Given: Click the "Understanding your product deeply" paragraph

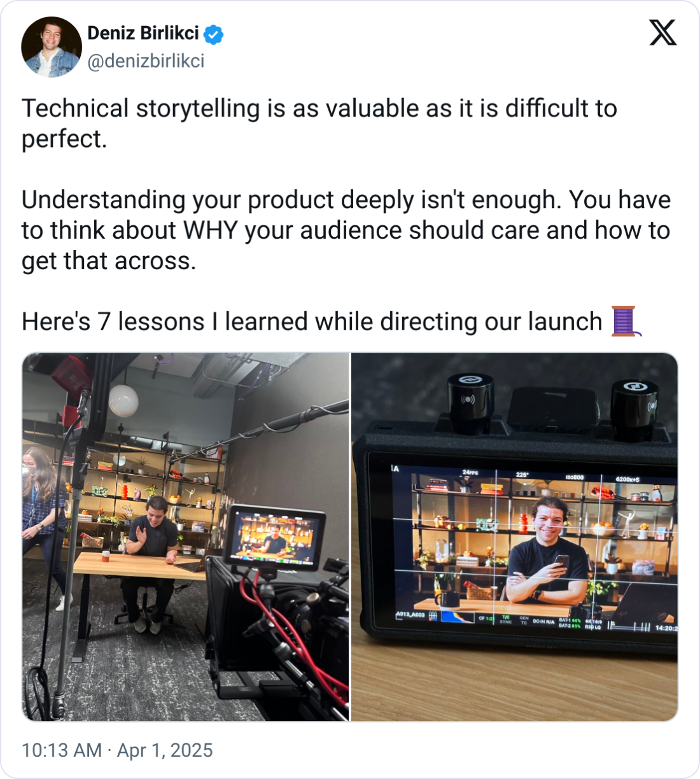Looking at the screenshot, I should 346,230.
